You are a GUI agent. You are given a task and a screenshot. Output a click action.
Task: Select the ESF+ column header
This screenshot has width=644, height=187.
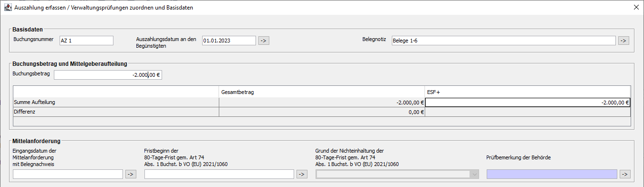[528, 92]
